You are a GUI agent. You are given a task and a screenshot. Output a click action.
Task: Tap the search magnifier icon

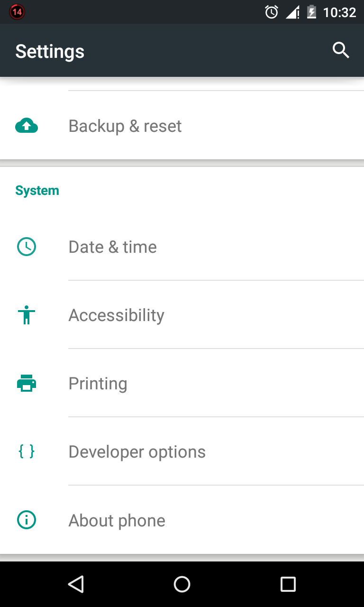(341, 50)
